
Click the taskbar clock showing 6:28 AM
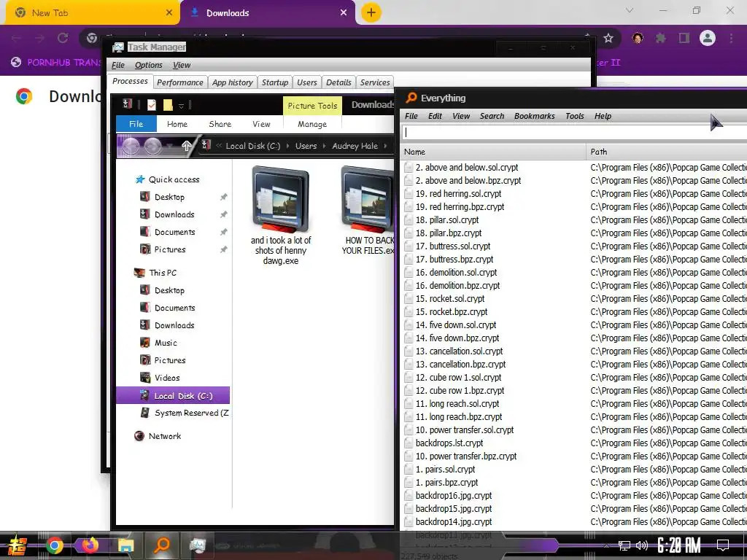pyautogui.click(x=679, y=545)
